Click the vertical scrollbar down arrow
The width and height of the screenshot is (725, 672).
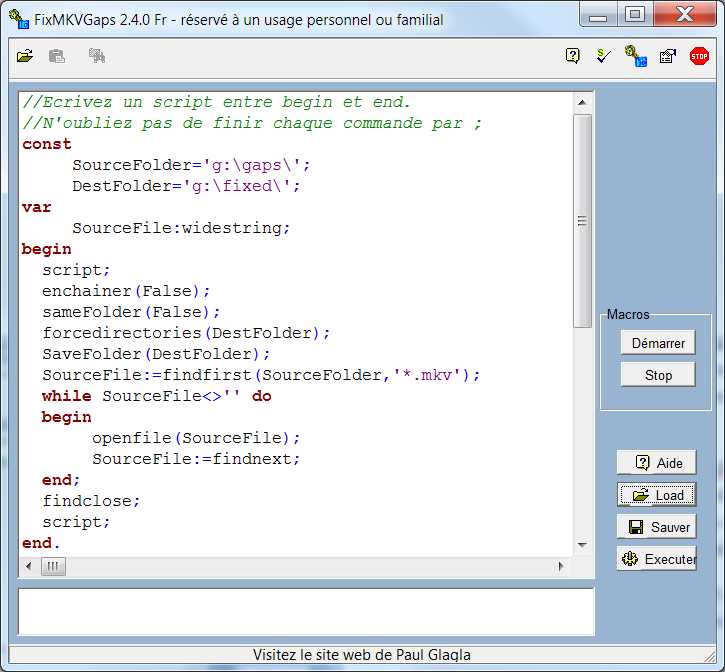[x=582, y=545]
